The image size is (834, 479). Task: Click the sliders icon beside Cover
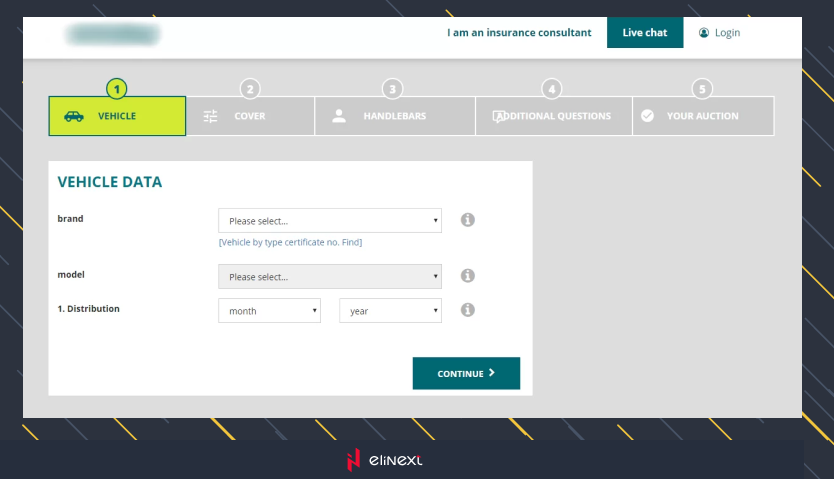pyautogui.click(x=210, y=116)
